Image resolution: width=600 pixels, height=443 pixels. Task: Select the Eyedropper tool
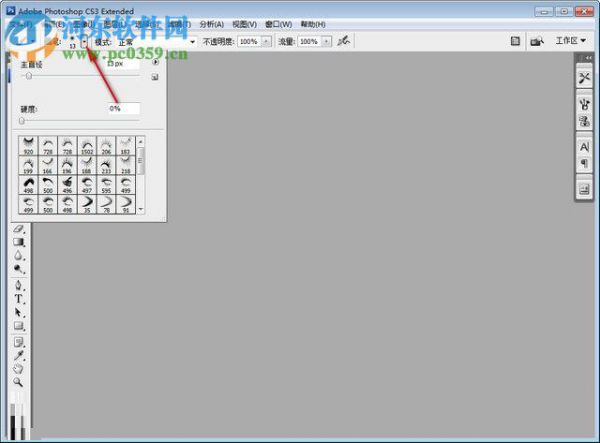click(x=19, y=355)
